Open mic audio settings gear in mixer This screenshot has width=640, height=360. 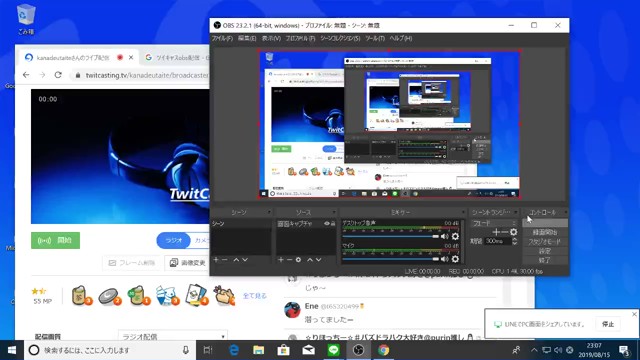click(x=455, y=259)
